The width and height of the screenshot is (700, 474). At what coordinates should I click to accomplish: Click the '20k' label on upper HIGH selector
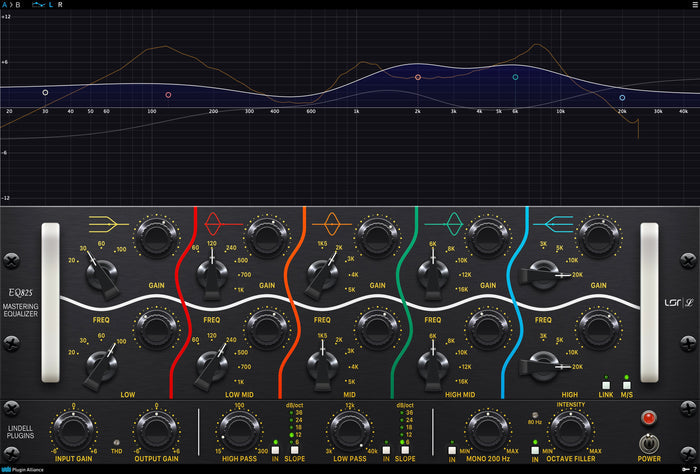click(577, 274)
